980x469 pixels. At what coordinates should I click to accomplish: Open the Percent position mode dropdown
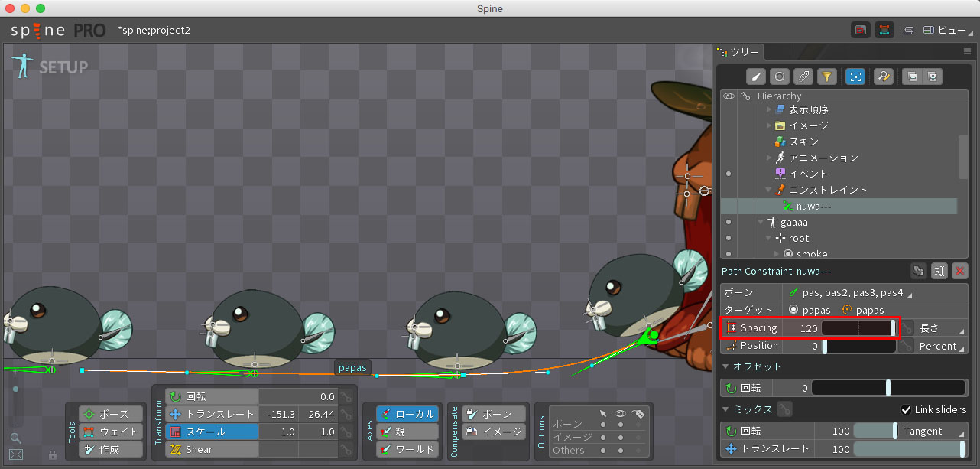tap(942, 347)
